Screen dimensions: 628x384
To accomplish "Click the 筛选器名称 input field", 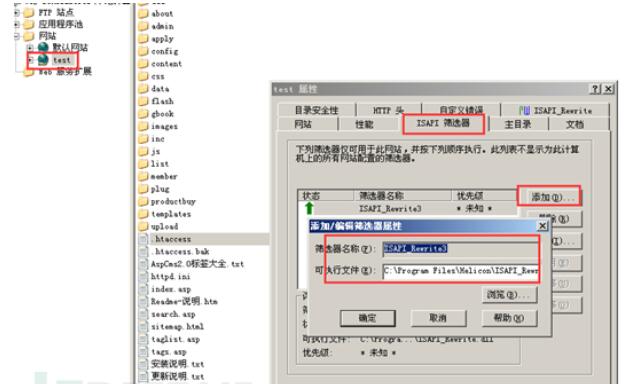I will tap(461, 249).
